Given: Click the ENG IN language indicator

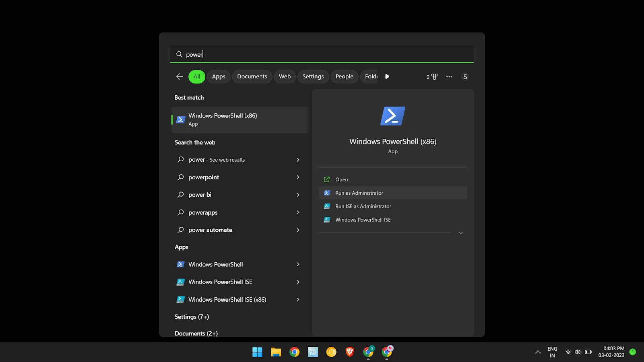Looking at the screenshot, I should click(x=552, y=352).
